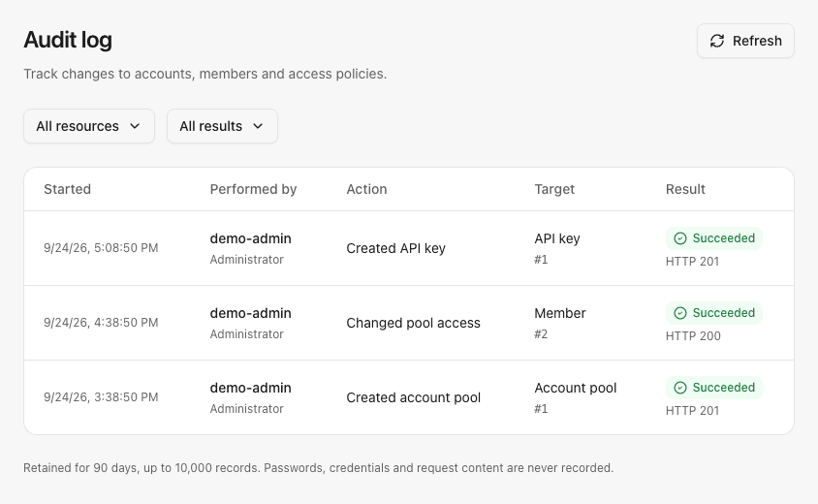The height and width of the screenshot is (504, 818).
Task: Click the 3:38:50 PM timestamp
Action: pyautogui.click(x=101, y=397)
